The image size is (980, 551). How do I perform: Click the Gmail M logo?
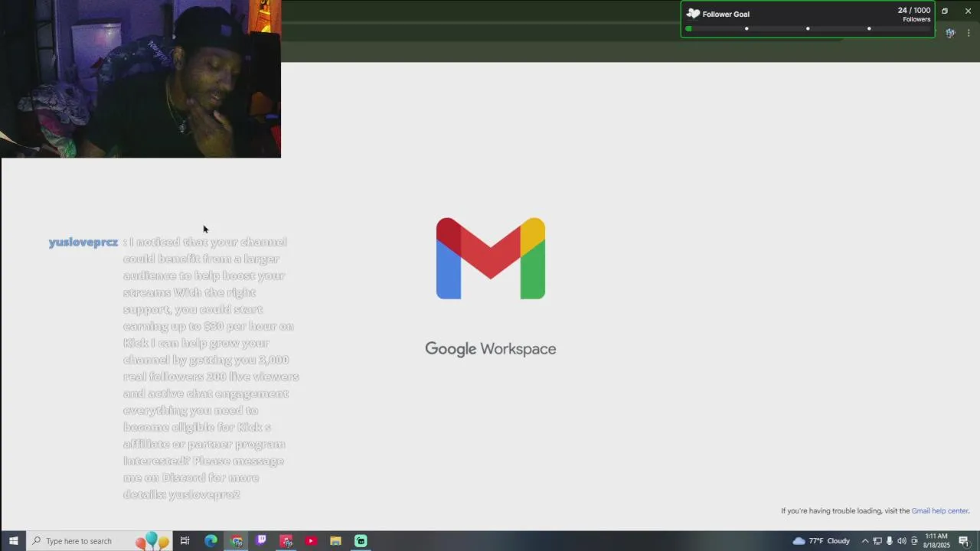[x=491, y=259]
